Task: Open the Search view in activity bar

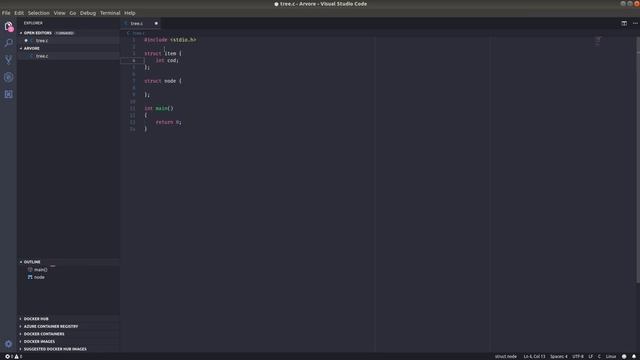Action: (x=9, y=43)
